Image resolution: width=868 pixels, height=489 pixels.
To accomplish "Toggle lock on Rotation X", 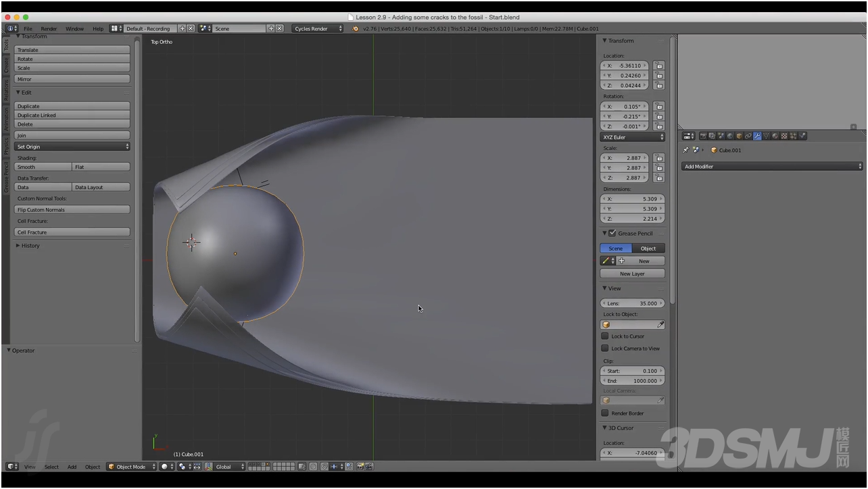I will pyautogui.click(x=658, y=107).
